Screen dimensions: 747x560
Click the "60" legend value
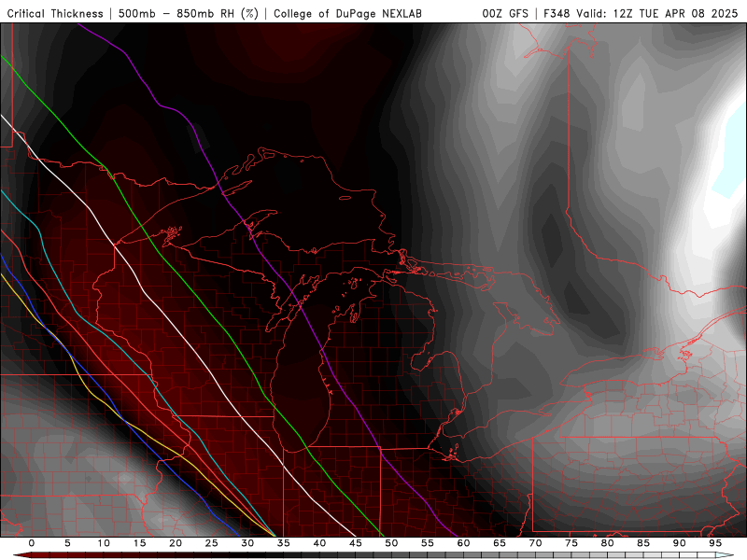click(x=463, y=543)
